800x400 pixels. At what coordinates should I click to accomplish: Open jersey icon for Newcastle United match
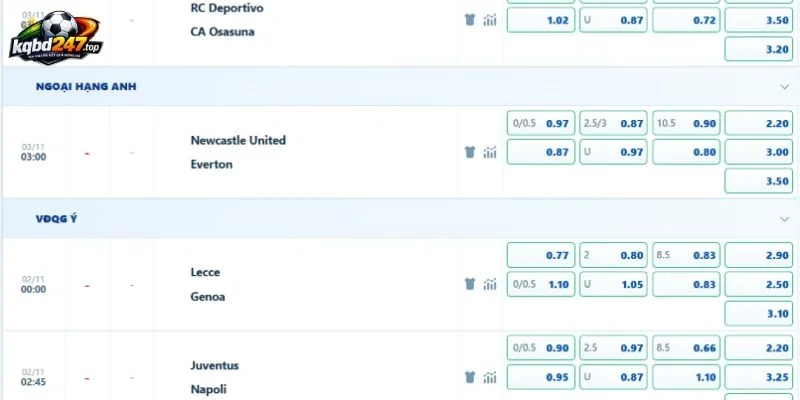(x=470, y=152)
